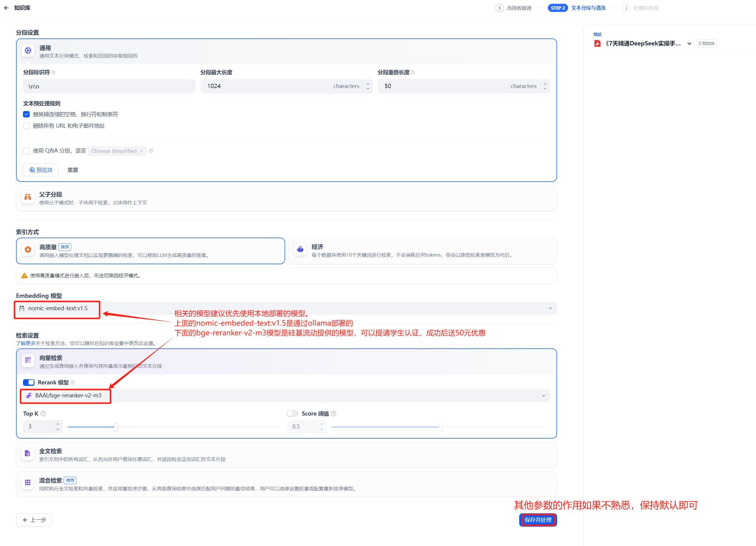The image size is (756, 546).
Task: Click help icon beside 分段标识符
Action: point(54,72)
